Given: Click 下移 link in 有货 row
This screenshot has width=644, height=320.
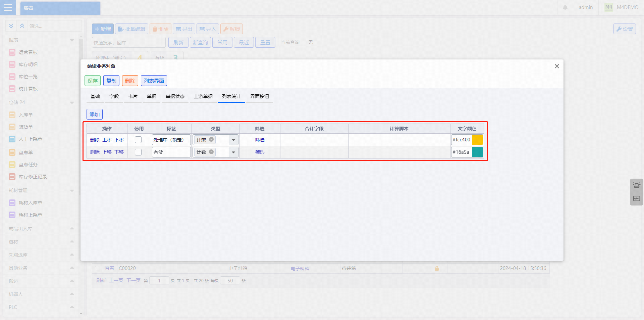Looking at the screenshot, I should coord(119,152).
